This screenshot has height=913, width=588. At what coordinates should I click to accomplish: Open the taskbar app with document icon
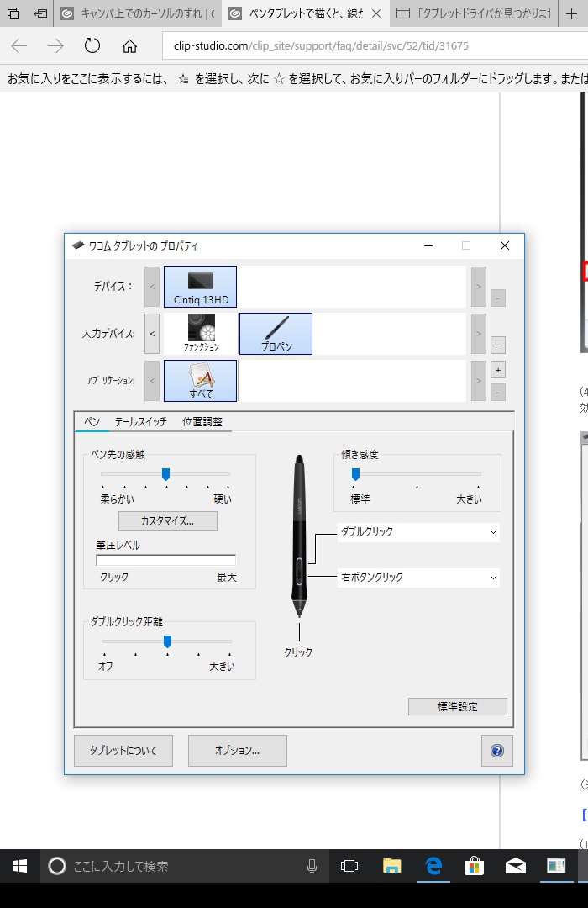(556, 867)
